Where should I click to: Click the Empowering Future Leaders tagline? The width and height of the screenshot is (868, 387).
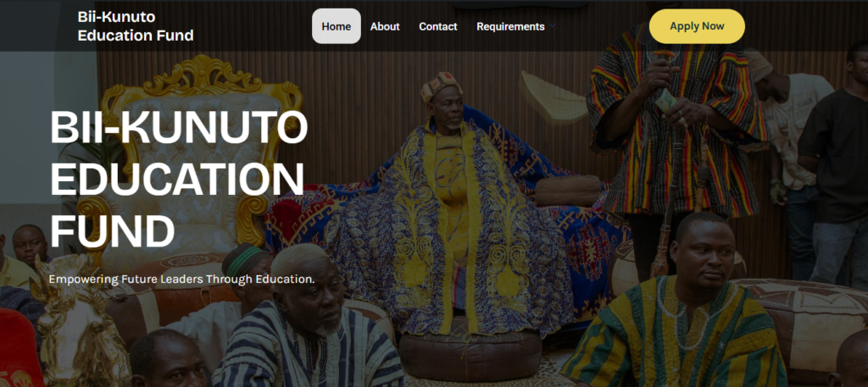181,279
